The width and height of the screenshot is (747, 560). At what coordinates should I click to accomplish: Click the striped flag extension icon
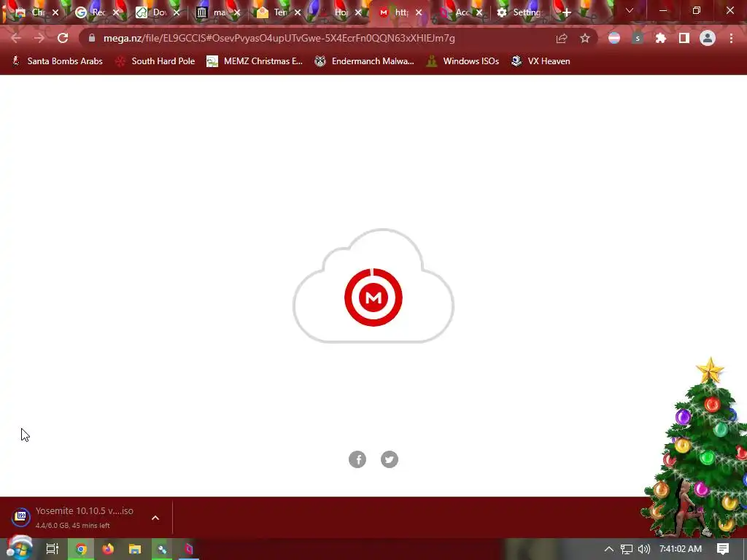[614, 39]
